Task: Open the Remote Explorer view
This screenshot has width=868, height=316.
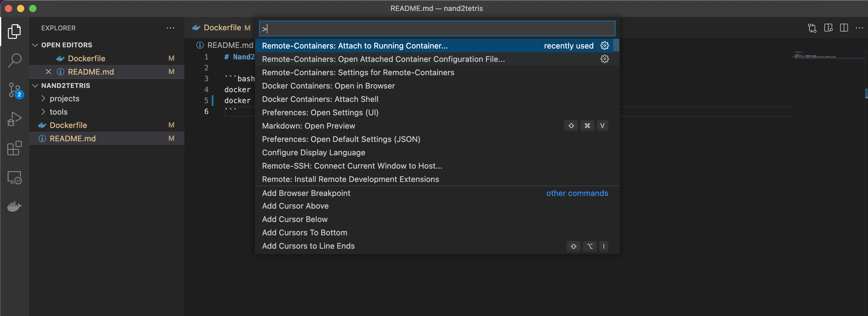Action: [15, 177]
